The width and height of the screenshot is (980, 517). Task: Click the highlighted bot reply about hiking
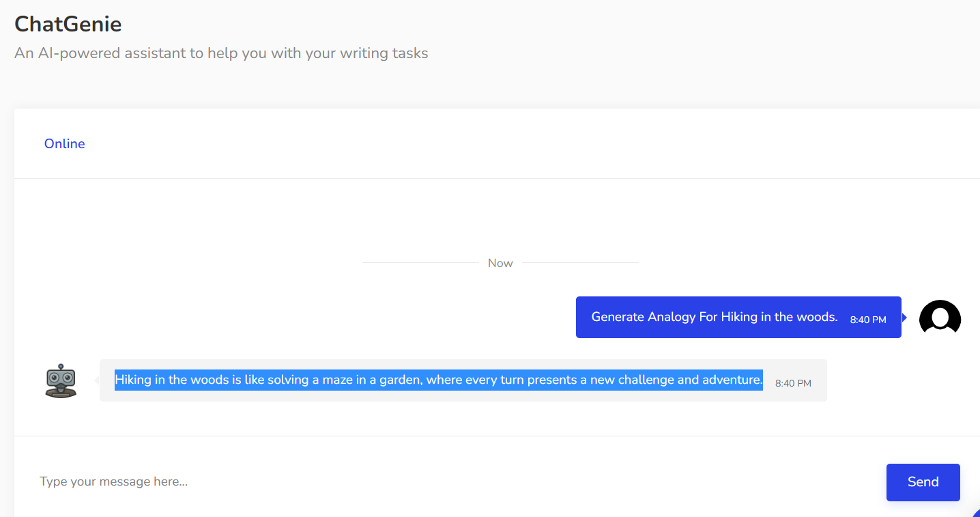click(x=439, y=380)
